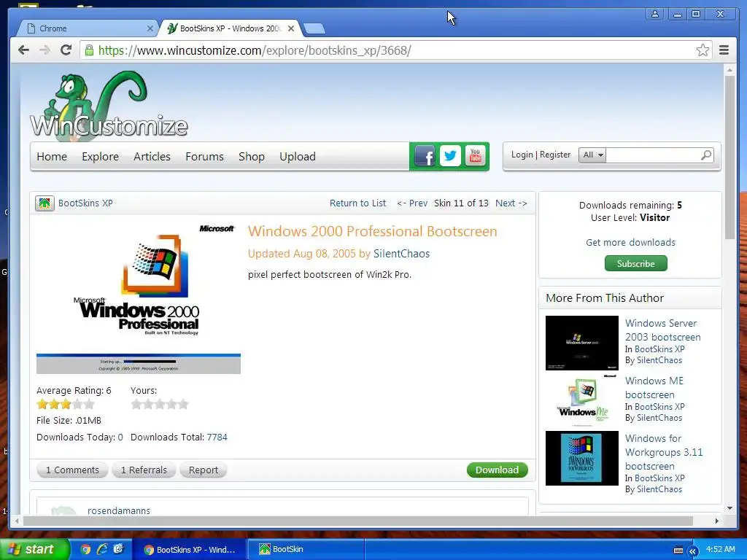Click the rosendamanns commenter name

pyautogui.click(x=119, y=510)
